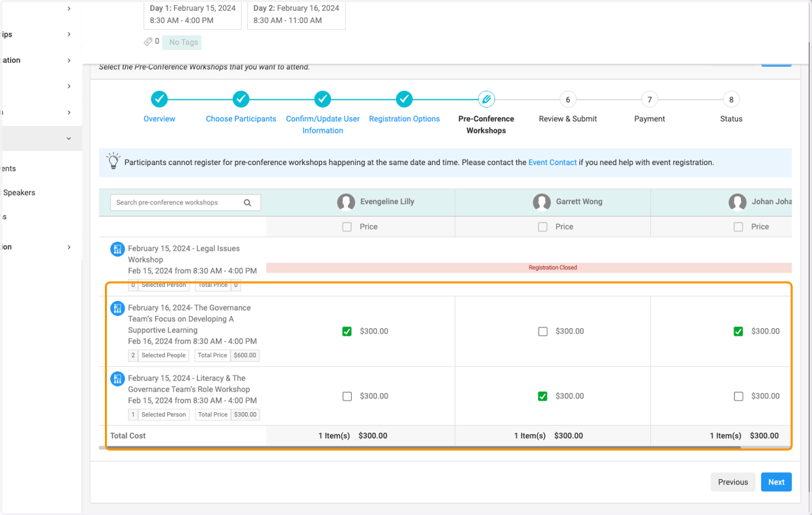Toggle select-all Price checkbox under Garrett Wong
The height and width of the screenshot is (515, 812).
543,227
